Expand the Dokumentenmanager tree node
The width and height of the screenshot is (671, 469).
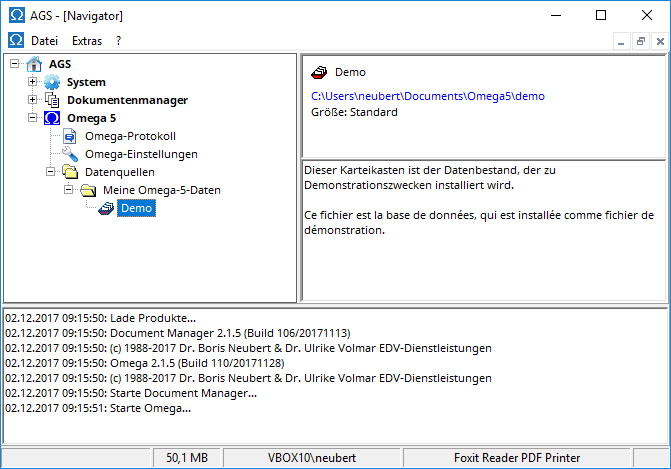click(33, 100)
